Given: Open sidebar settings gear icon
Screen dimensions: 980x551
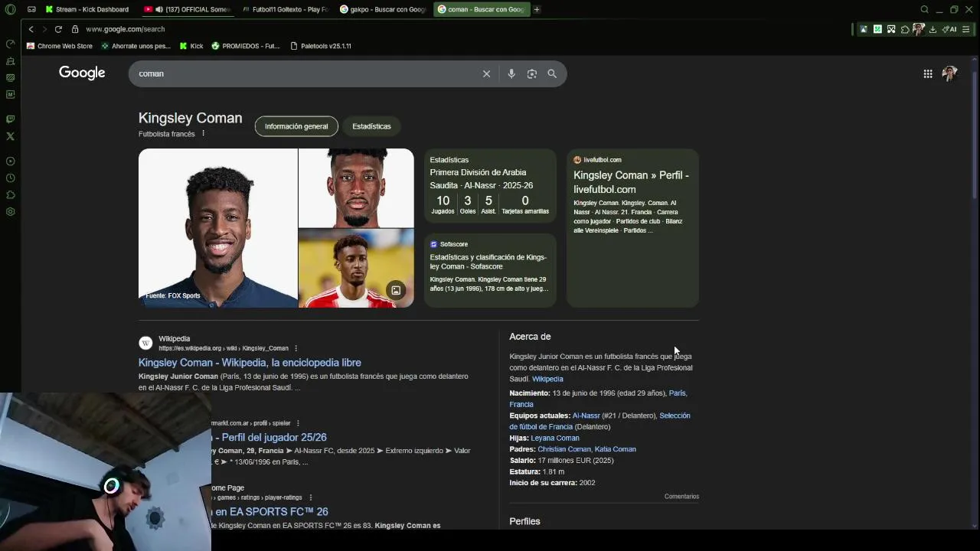Looking at the screenshot, I should 11,212.
